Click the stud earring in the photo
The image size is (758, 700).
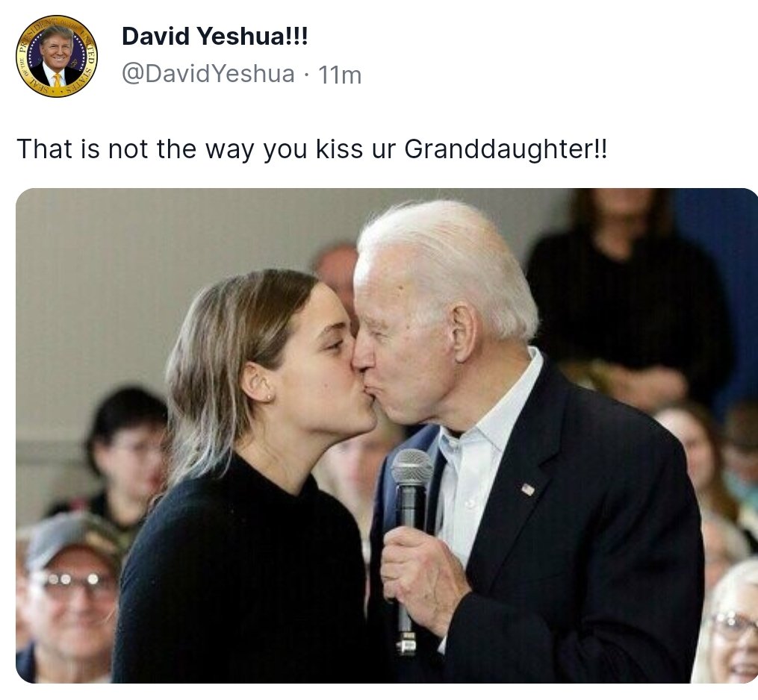(269, 397)
